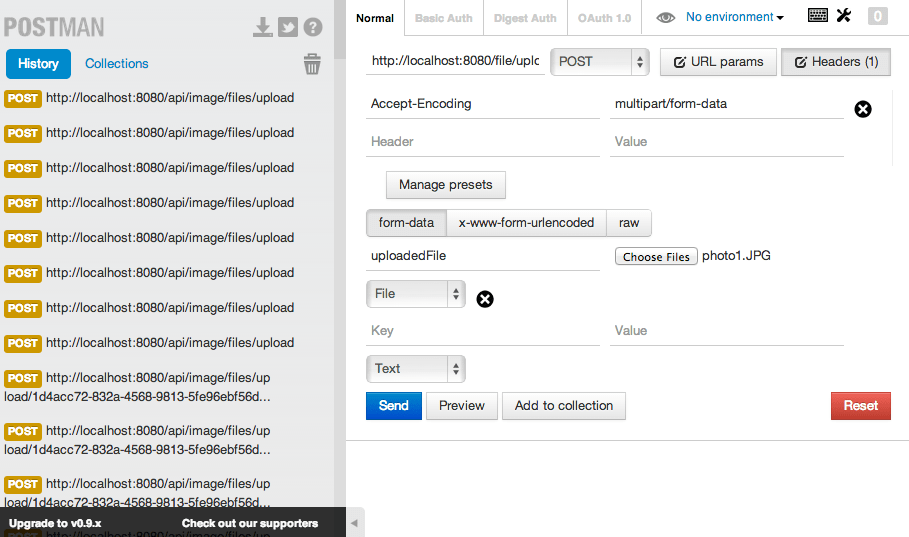This screenshot has height=537, width=909.
Task: Open environment quick look eye icon
Action: pos(665,17)
